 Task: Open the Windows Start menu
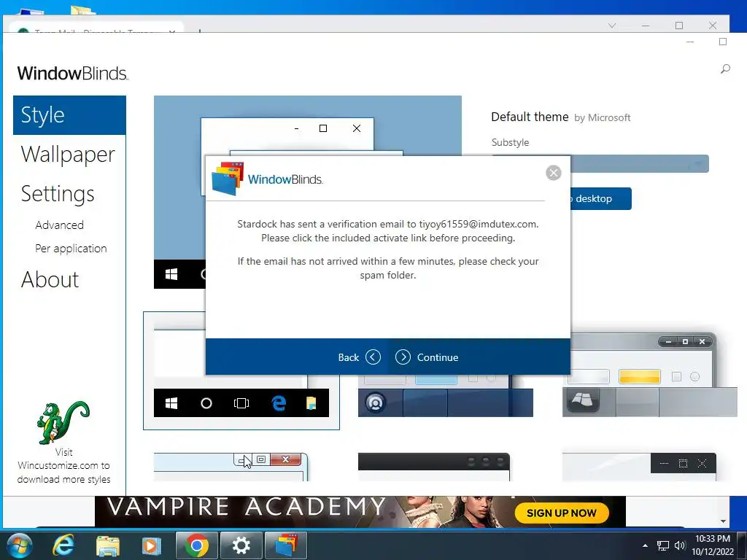coord(20,545)
